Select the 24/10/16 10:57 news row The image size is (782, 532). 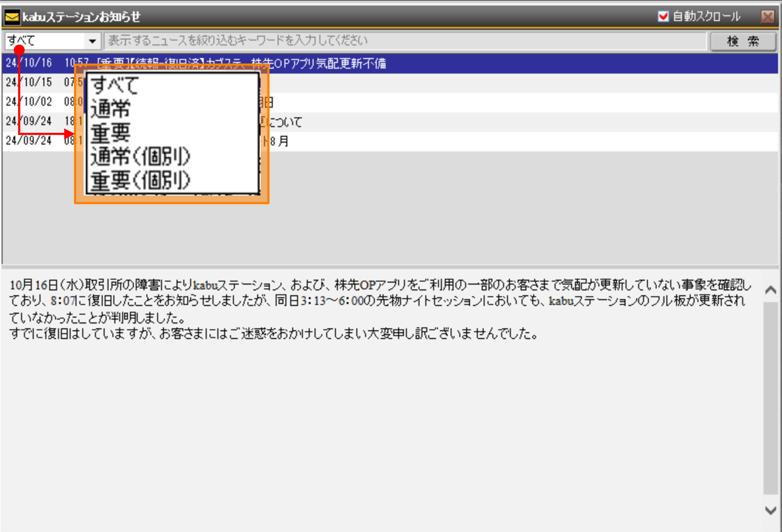coord(390,63)
